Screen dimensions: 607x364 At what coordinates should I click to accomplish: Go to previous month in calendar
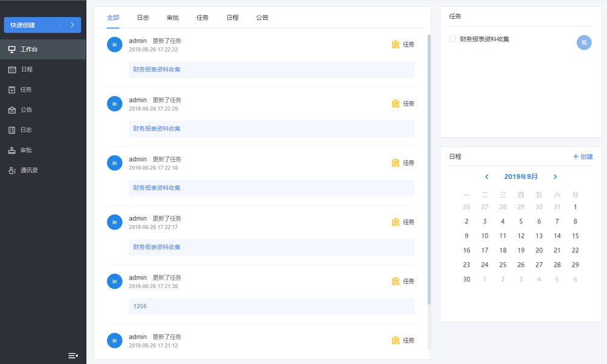coord(487,177)
